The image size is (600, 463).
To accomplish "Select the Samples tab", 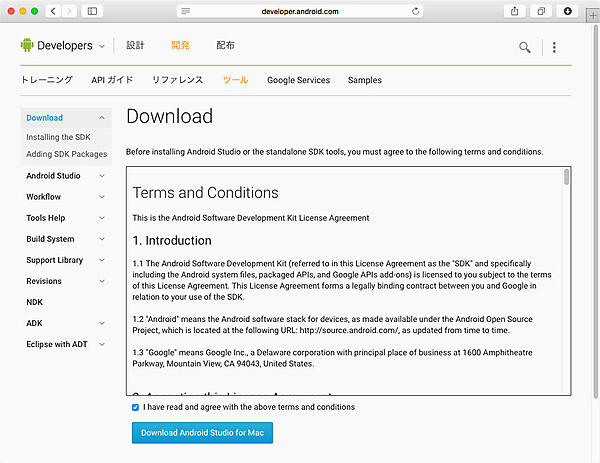I will coord(365,80).
